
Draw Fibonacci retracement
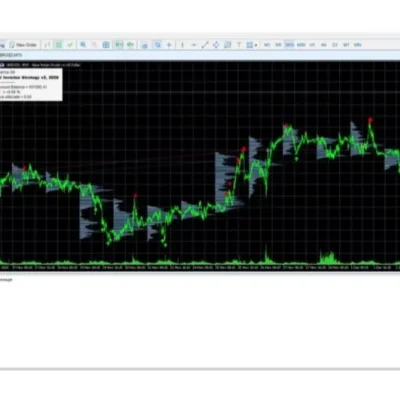click(x=228, y=45)
